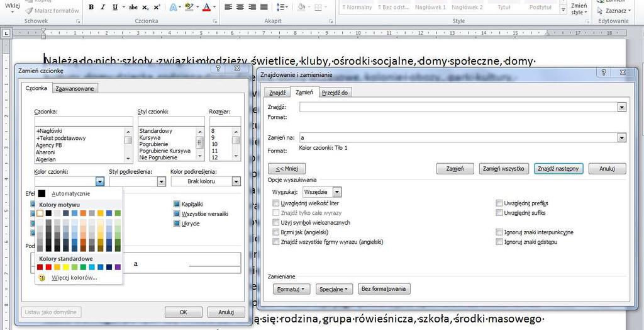This screenshot has width=644, height=330.
Task: Open Akapit group dialog launcher
Action: tap(330, 21)
